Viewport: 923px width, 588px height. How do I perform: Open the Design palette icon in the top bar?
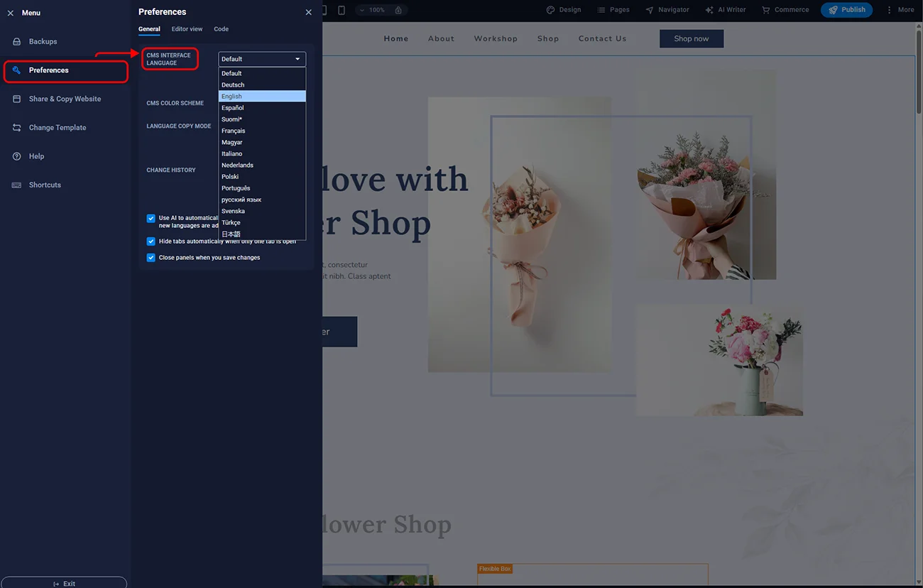coord(550,10)
